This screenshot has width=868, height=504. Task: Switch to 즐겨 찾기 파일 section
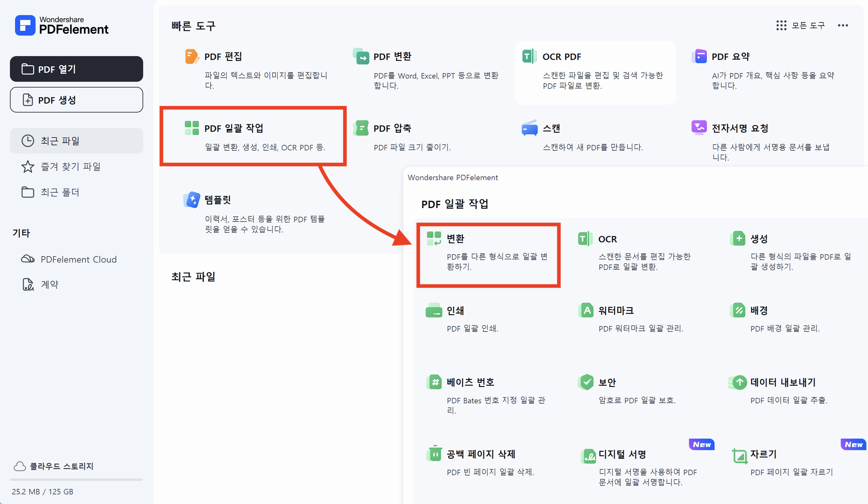[x=70, y=166]
